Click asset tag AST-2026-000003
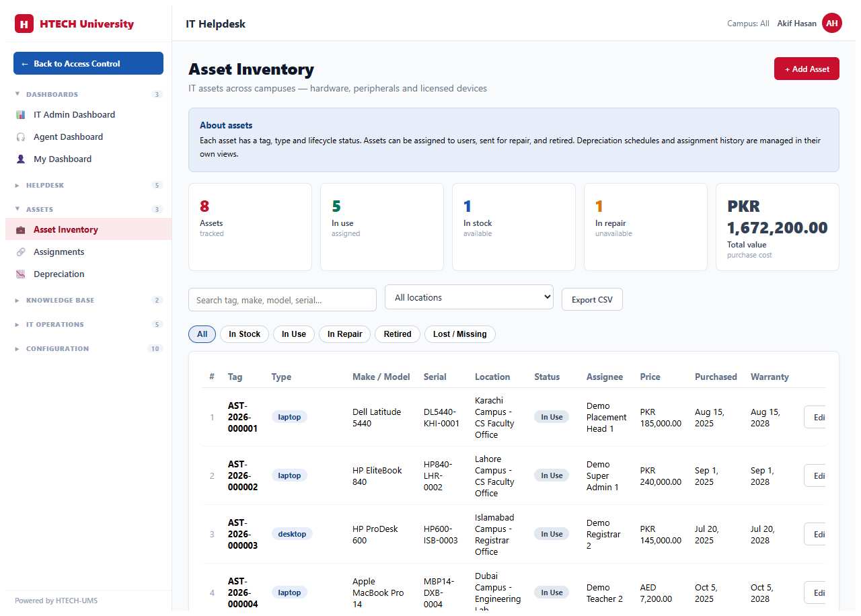The image size is (861, 616). pyautogui.click(x=243, y=534)
